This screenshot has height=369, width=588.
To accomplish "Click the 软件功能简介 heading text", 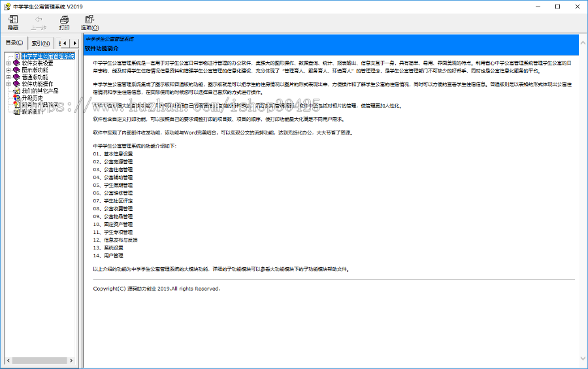I will (102, 48).
